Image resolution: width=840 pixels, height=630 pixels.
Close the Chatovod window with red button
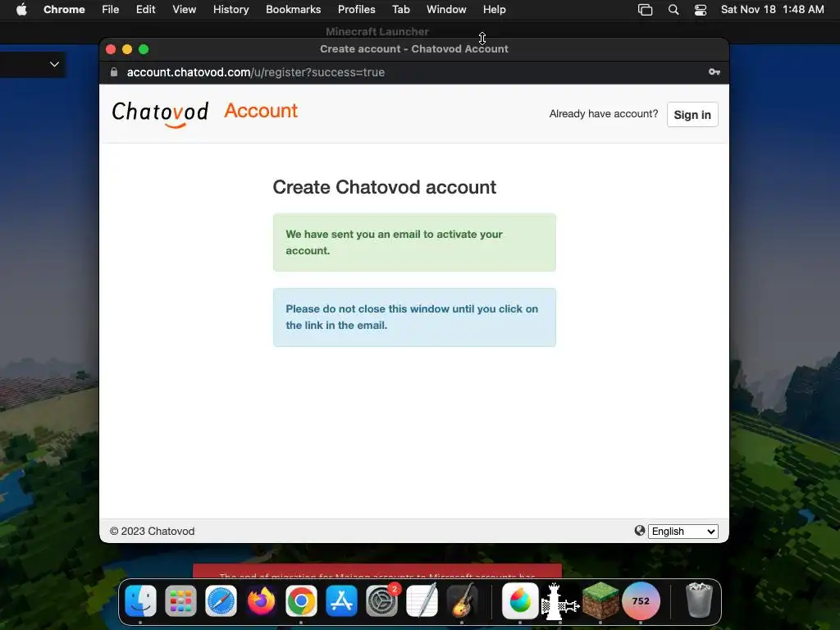[111, 49]
